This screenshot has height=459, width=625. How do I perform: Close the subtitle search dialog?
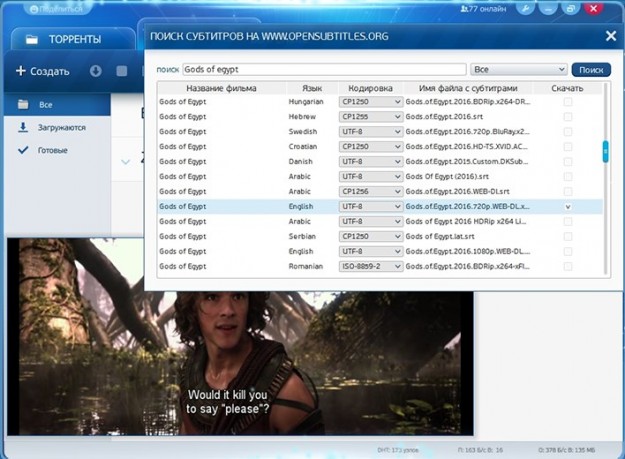tap(611, 37)
